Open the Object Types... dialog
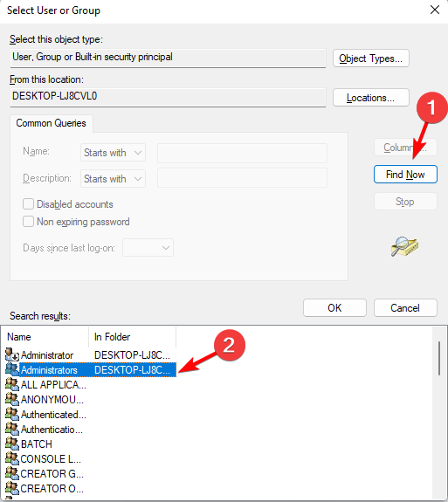The image size is (448, 502). coord(371,58)
